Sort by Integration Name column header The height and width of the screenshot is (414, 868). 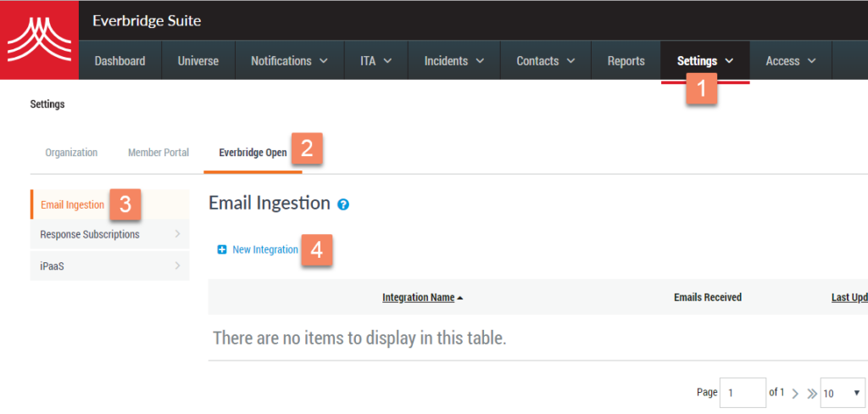pos(419,298)
